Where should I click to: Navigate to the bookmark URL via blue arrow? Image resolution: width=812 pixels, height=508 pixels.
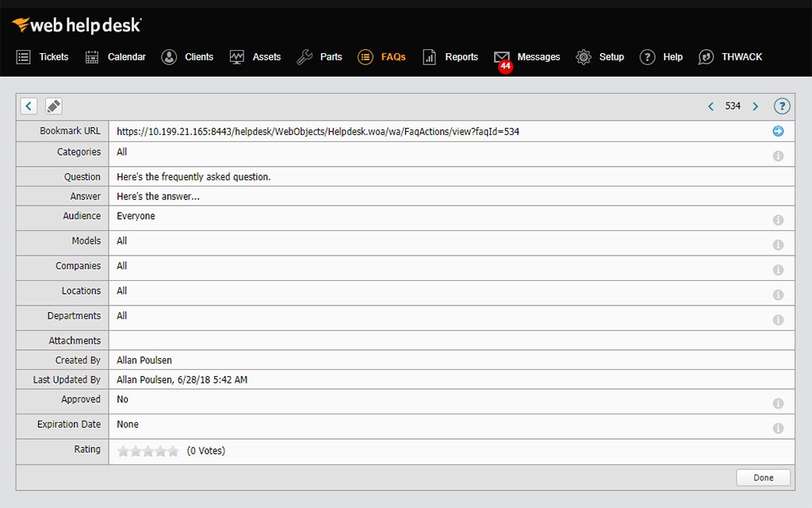point(778,131)
